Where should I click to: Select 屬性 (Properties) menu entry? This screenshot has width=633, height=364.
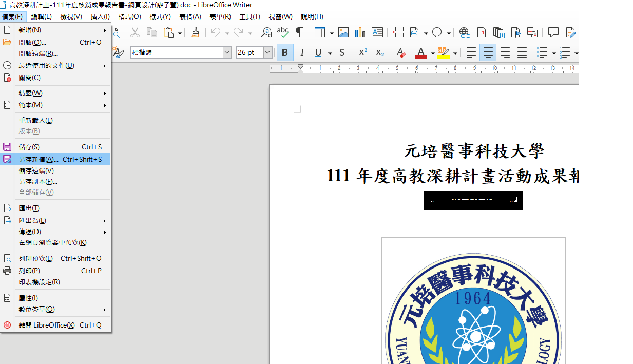pos(55,298)
